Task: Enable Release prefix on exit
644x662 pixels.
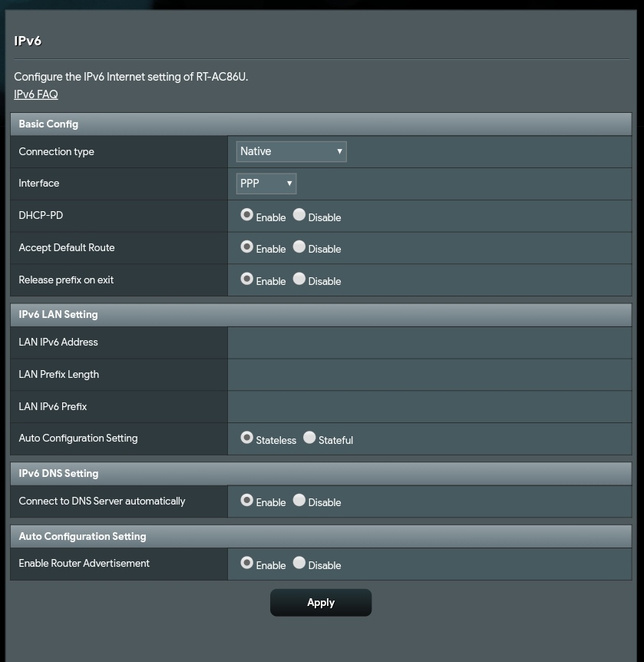Action: coord(246,280)
